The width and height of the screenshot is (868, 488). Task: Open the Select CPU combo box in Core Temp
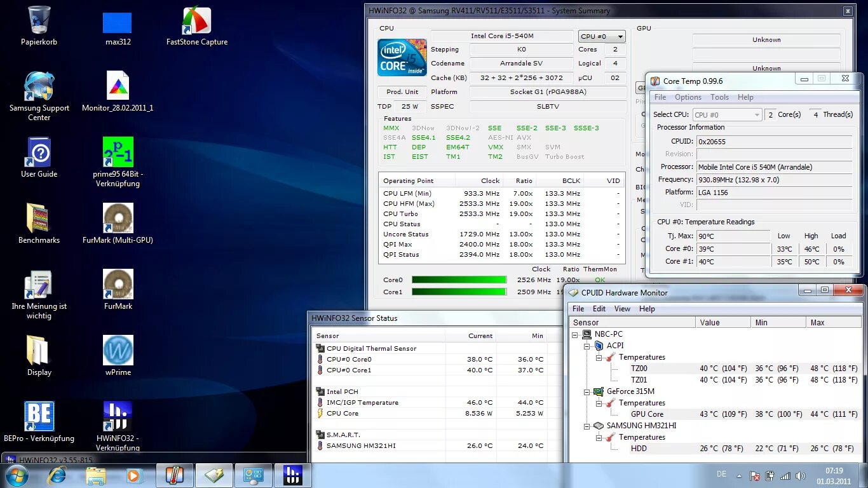tap(727, 115)
